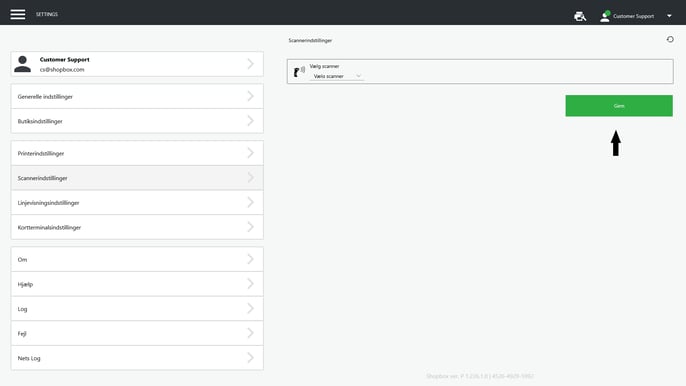The height and width of the screenshot is (386, 686).
Task: Expand the Customer Support account dropdown arrow
Action: point(669,16)
